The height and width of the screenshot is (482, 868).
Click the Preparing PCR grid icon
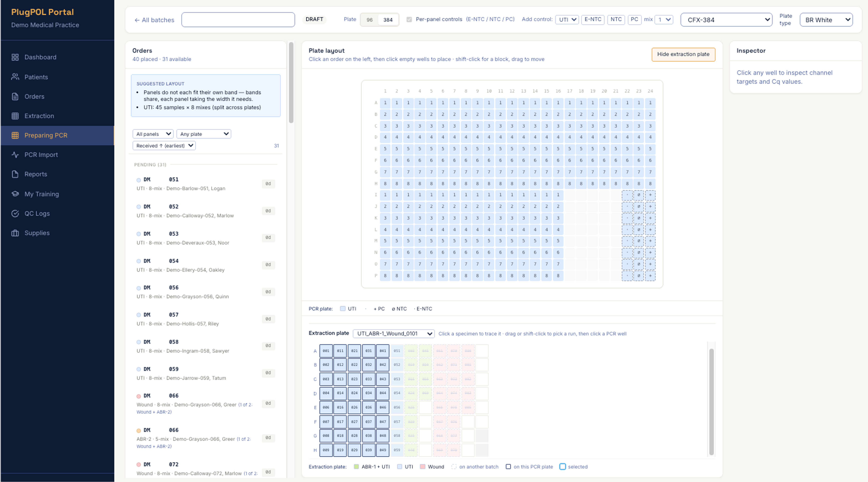[x=15, y=135]
